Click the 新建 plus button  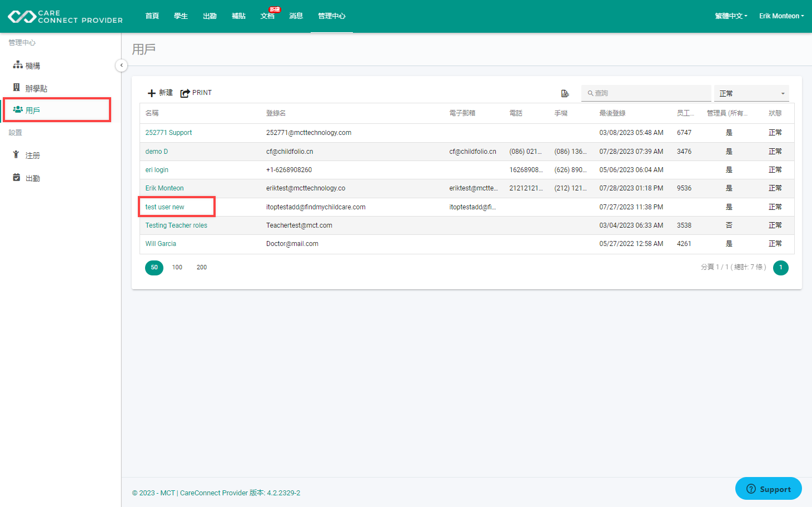(x=160, y=93)
